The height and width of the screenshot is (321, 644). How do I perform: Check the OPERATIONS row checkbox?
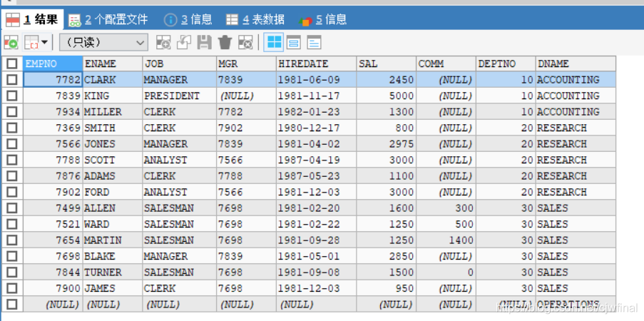pos(12,304)
